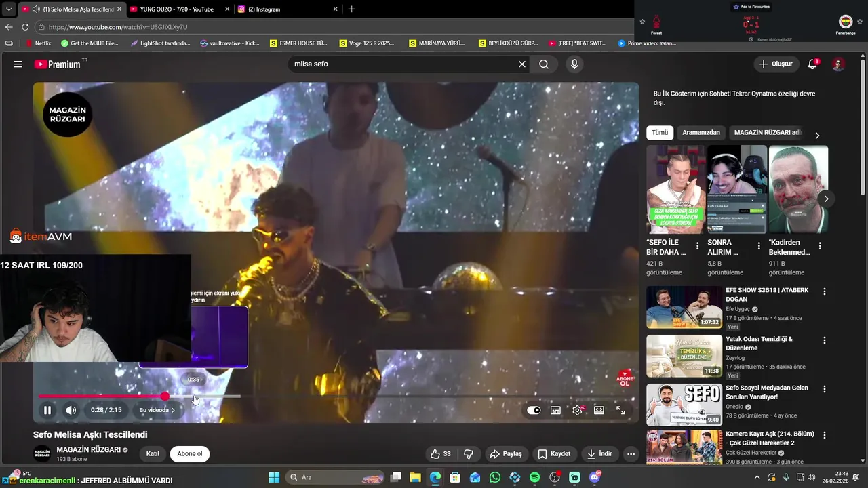Show more filter chips with right arrow
This screenshot has width=868, height=488.
coord(817,136)
